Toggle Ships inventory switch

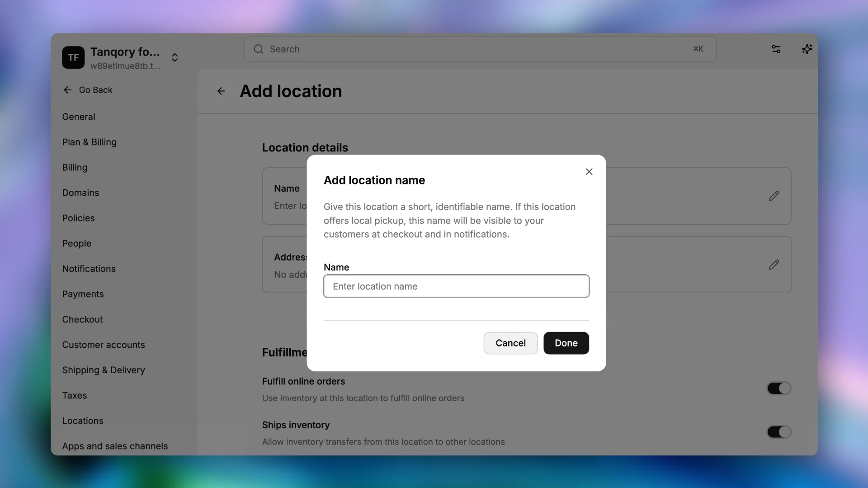click(x=778, y=432)
